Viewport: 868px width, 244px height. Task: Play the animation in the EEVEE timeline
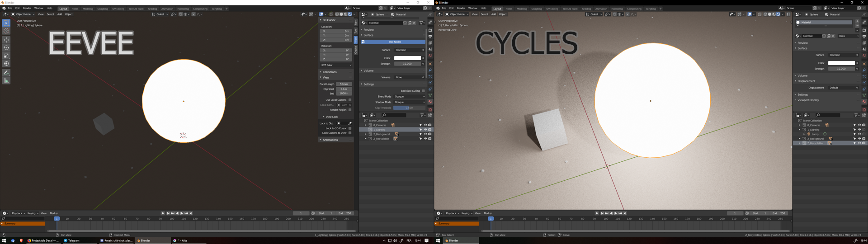182,213
